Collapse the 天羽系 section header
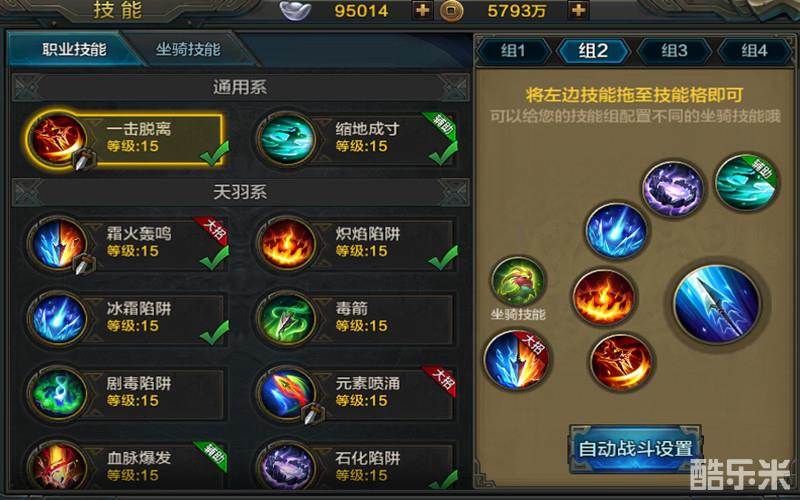Screen dimensions: 800x500 tap(240, 192)
